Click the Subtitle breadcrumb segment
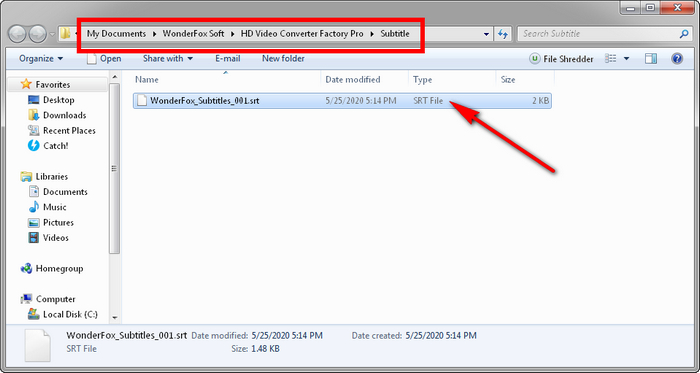The image size is (700, 373). tap(395, 33)
